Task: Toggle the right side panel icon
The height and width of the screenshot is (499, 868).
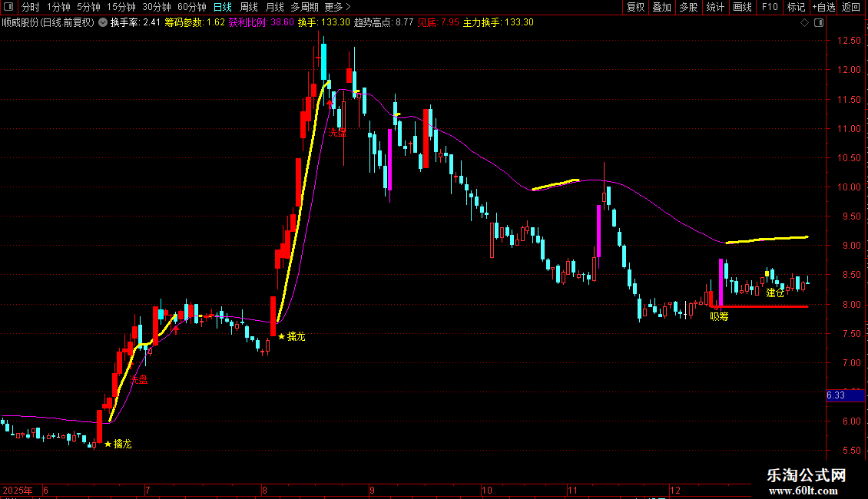Action: 819,23
